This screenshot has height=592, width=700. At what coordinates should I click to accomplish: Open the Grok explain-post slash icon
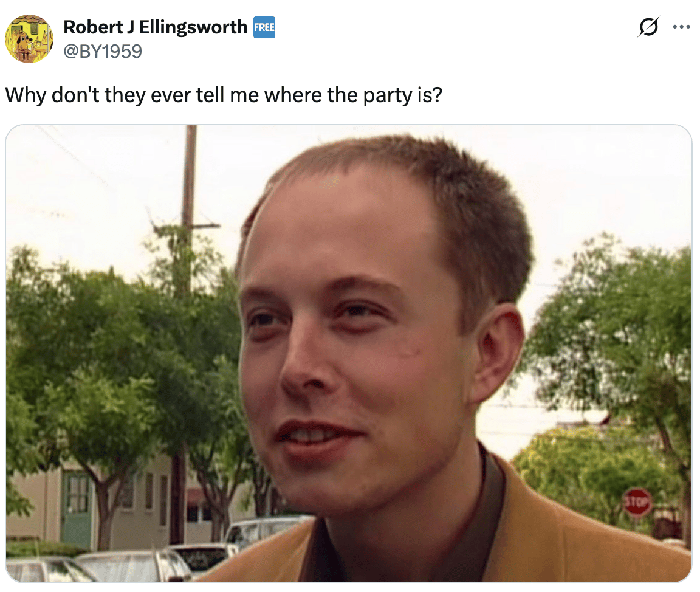[x=648, y=27]
